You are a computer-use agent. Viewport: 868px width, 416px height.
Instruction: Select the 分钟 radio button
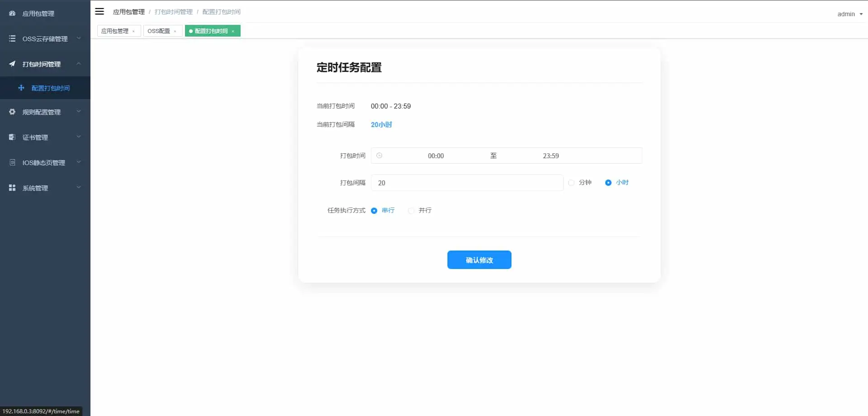pyautogui.click(x=571, y=183)
